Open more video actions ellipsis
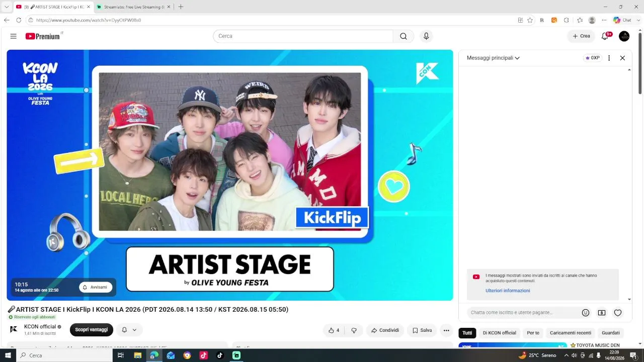The width and height of the screenshot is (644, 362). point(446,330)
